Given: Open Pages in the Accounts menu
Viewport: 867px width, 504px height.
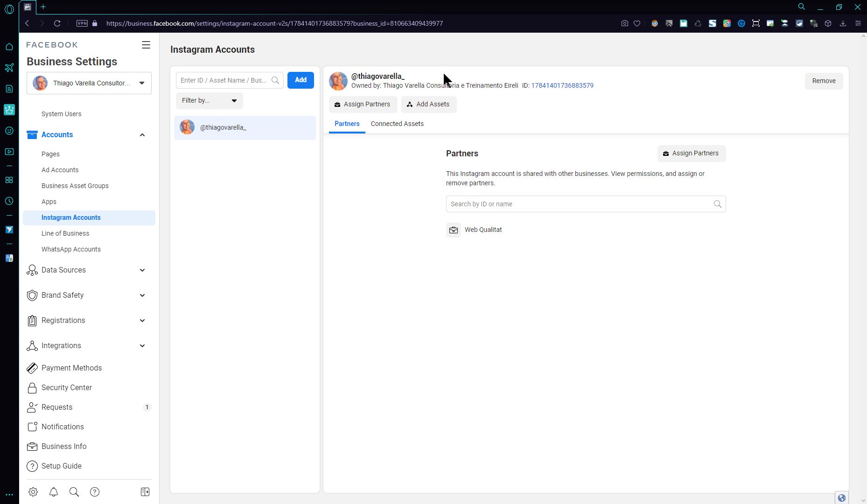Looking at the screenshot, I should point(50,154).
